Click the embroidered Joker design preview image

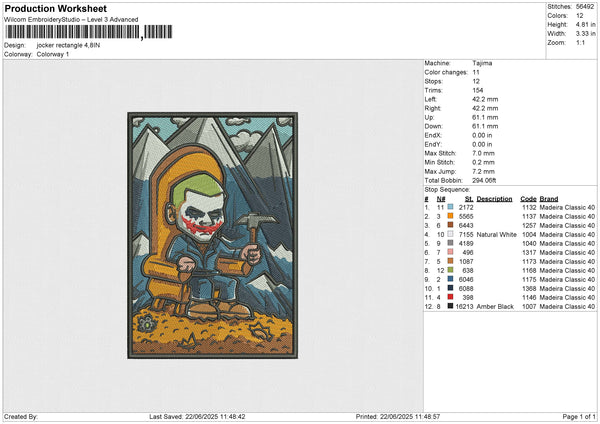click(x=212, y=235)
